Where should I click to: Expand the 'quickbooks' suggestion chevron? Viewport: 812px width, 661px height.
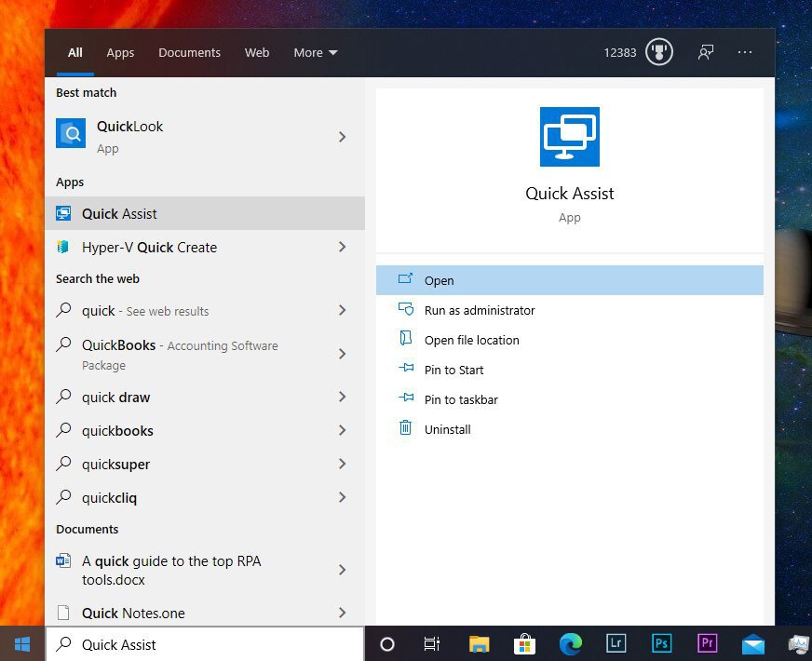pyautogui.click(x=342, y=430)
